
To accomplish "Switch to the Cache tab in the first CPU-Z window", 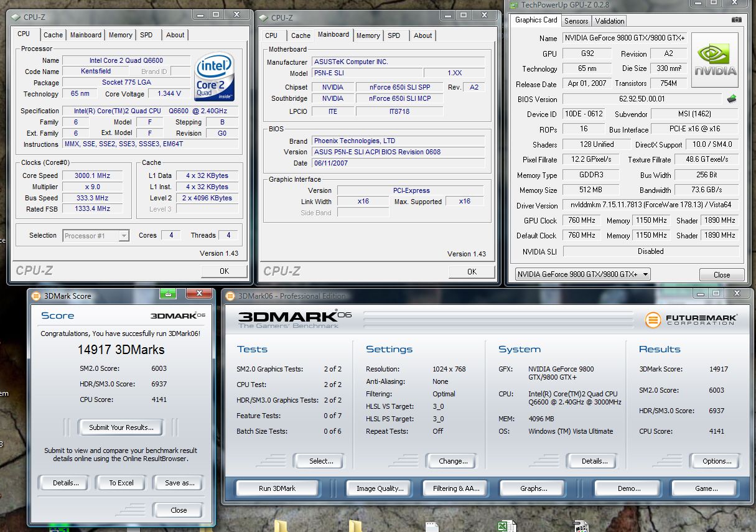I will [x=53, y=35].
